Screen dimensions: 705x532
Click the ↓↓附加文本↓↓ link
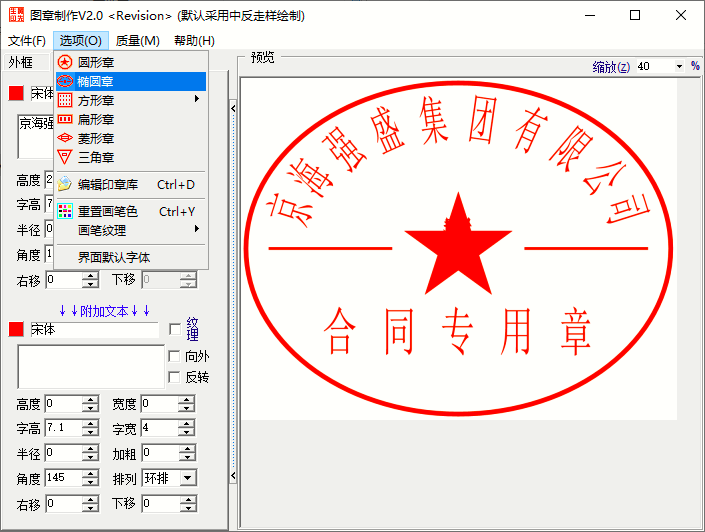coord(104,311)
